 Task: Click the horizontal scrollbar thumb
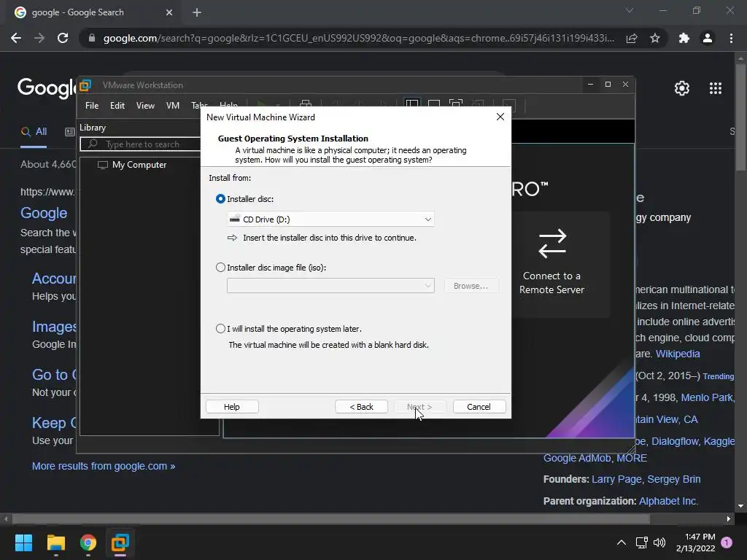click(x=331, y=518)
